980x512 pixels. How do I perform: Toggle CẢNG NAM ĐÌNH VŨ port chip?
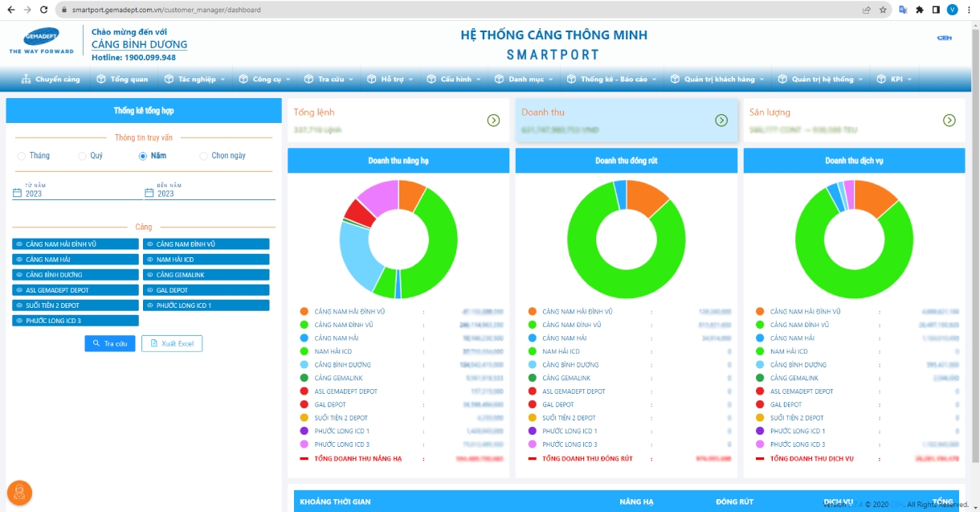tap(206, 244)
